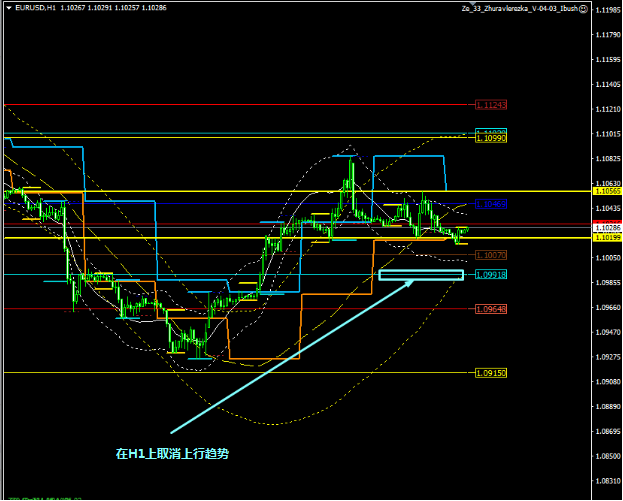Click the Ze_33_Zhuravlerezka expert advisor label
Viewport: 623px width, 501px height.
pyautogui.click(x=520, y=8)
